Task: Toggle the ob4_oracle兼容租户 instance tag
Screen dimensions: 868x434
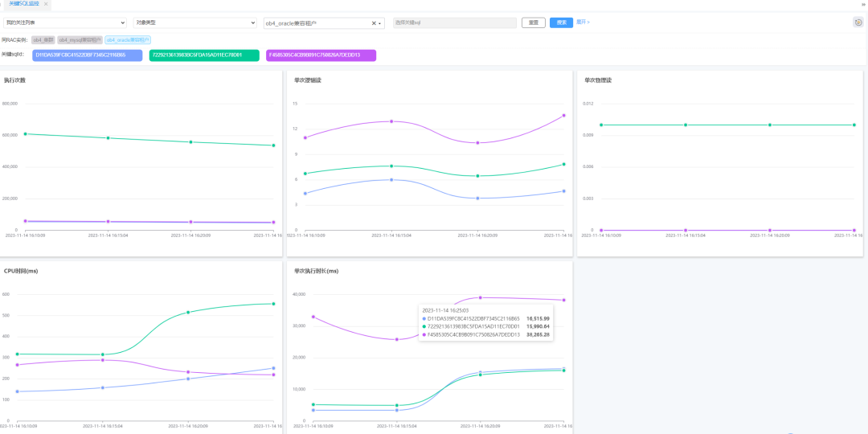Action: tap(128, 40)
